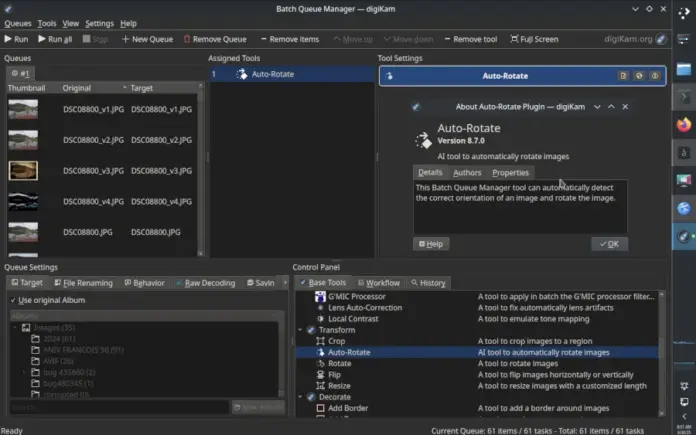Open the Raw Decoding tab
Viewport: 696px width, 435px height.
206,283
